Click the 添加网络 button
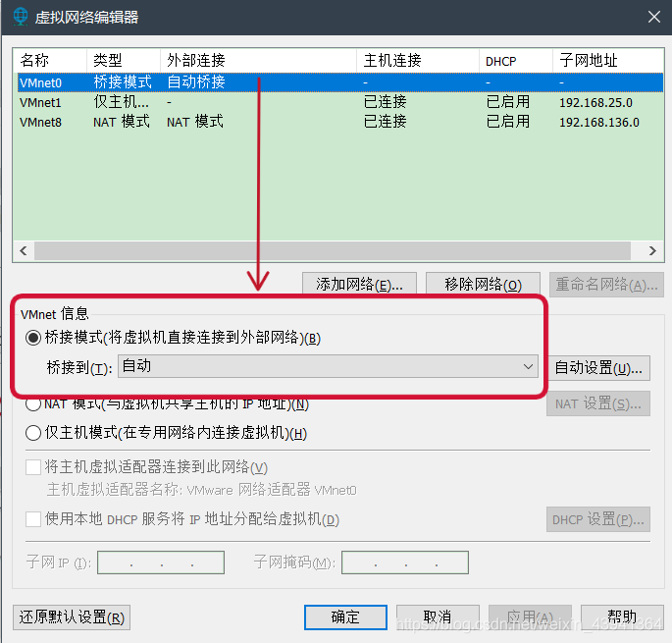Viewport: 672px width, 643px height. click(x=359, y=285)
